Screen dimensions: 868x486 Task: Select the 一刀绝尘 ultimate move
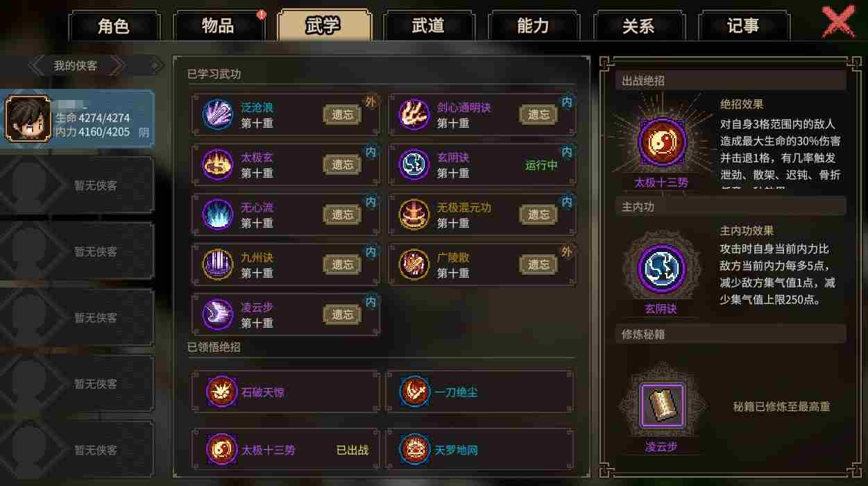(479, 392)
